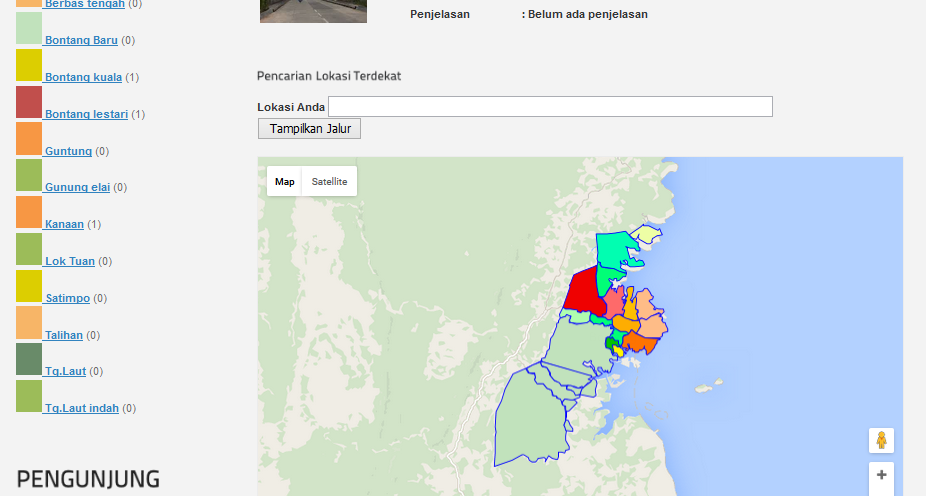This screenshot has height=496, width=926.
Task: Click the light orange swatch beside Talihan
Action: (29, 323)
